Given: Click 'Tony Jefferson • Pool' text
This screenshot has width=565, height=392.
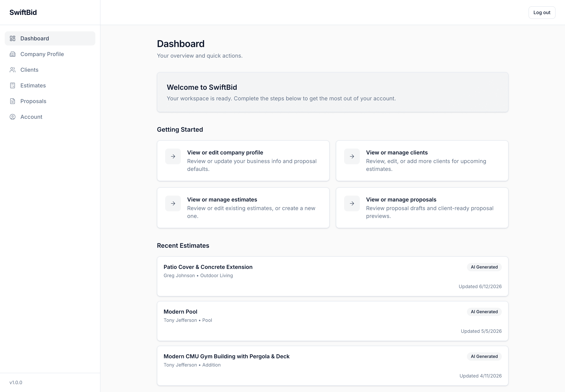Looking at the screenshot, I should coord(188,320).
